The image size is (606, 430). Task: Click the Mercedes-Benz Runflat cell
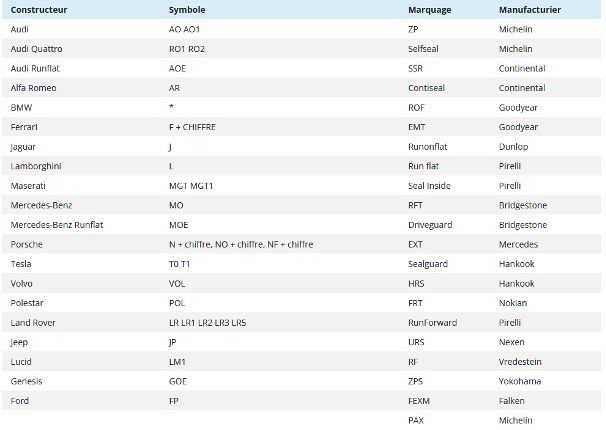55,225
